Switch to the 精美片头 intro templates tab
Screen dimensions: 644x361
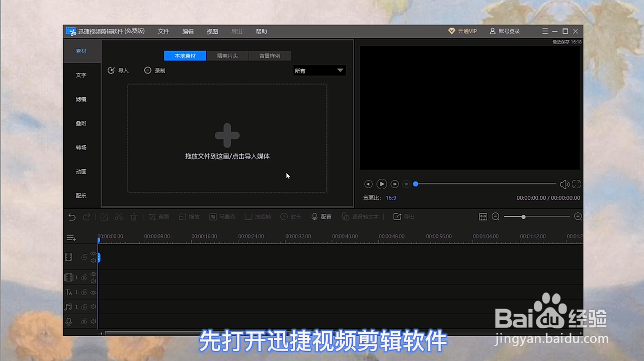pyautogui.click(x=227, y=55)
